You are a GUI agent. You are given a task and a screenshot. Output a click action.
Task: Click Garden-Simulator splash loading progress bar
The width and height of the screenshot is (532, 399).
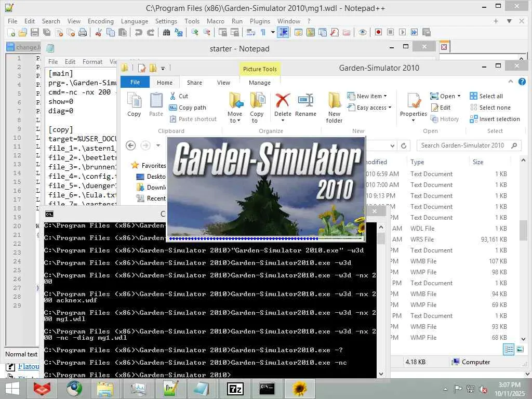tap(266, 238)
